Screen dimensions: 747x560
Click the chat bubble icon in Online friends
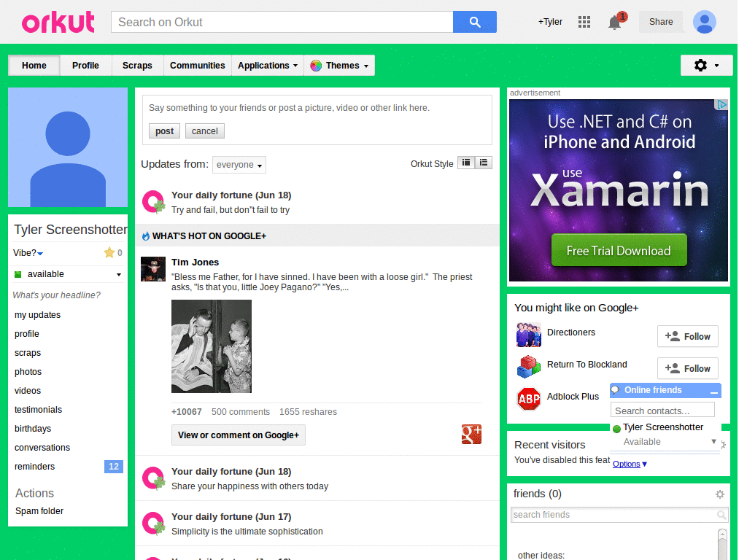point(616,390)
